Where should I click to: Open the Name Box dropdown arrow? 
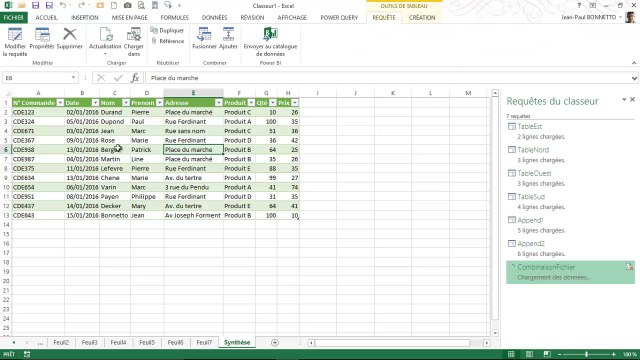pyautogui.click(x=73, y=78)
